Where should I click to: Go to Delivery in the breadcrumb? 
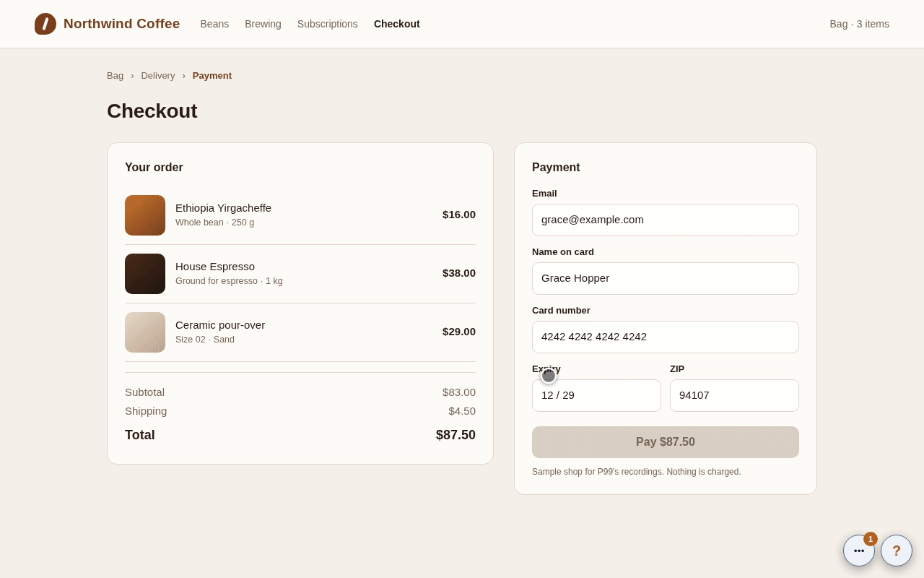[158, 75]
